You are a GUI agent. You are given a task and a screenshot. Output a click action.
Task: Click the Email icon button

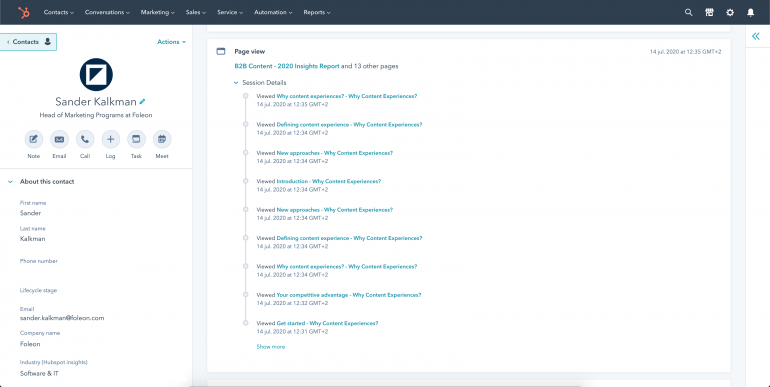tap(59, 139)
